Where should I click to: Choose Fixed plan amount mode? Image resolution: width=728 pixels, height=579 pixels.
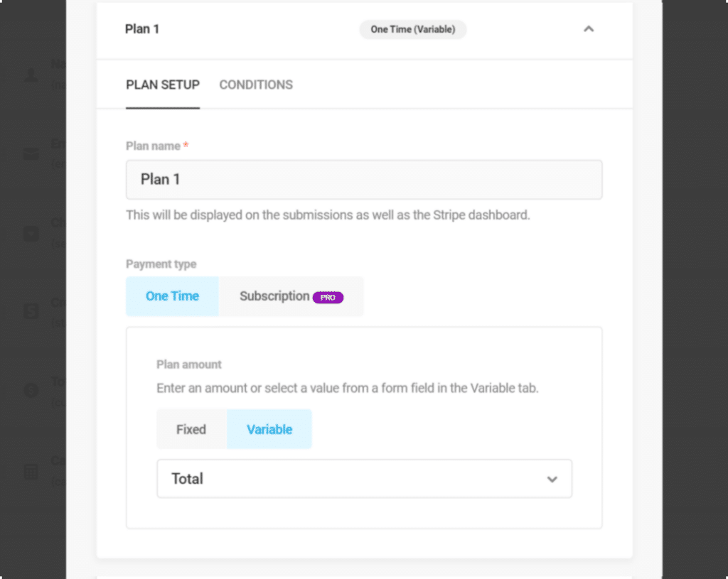191,429
